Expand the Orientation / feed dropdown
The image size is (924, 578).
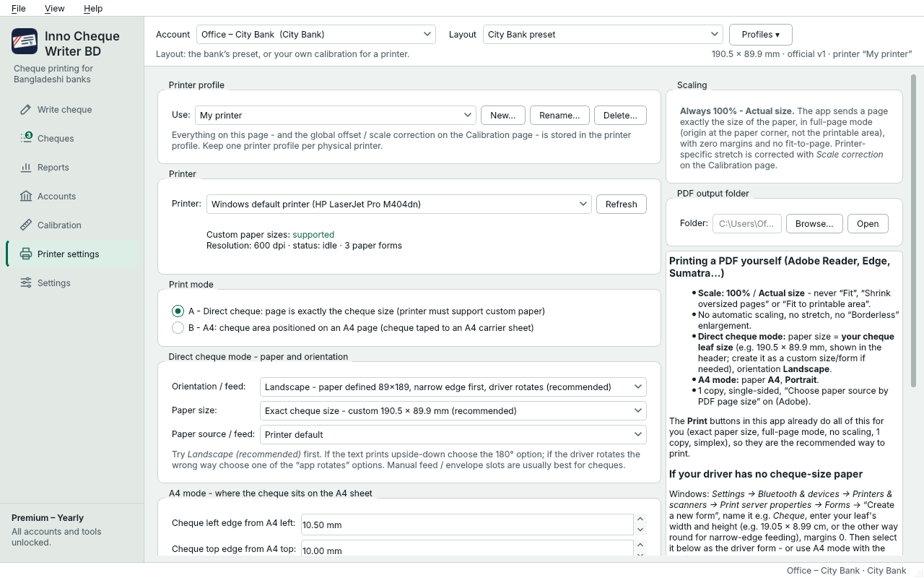pos(453,387)
